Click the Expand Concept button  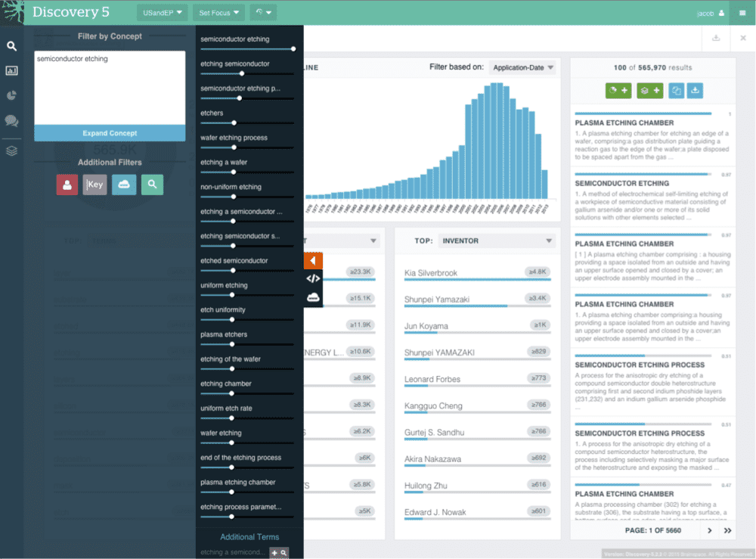coord(110,133)
